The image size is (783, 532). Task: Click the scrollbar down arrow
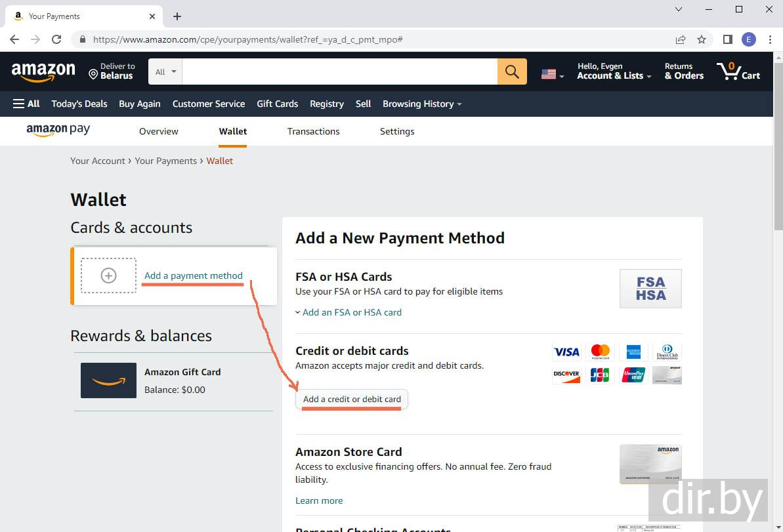click(778, 527)
